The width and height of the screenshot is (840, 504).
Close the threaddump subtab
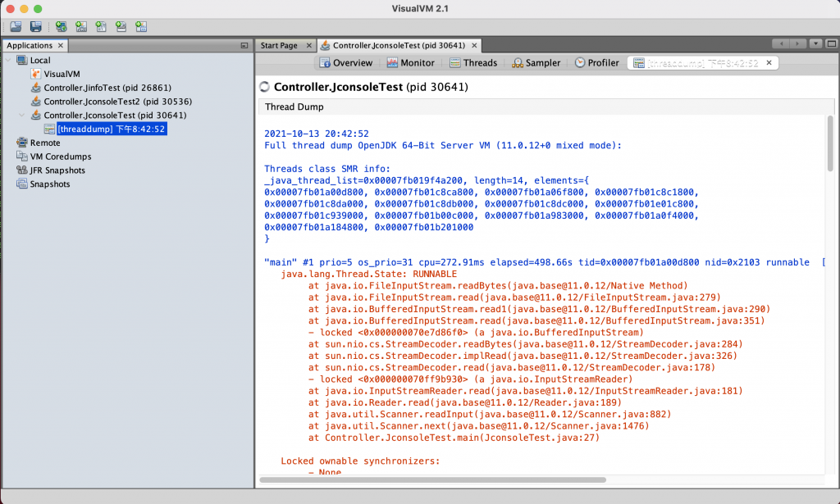pyautogui.click(x=769, y=62)
